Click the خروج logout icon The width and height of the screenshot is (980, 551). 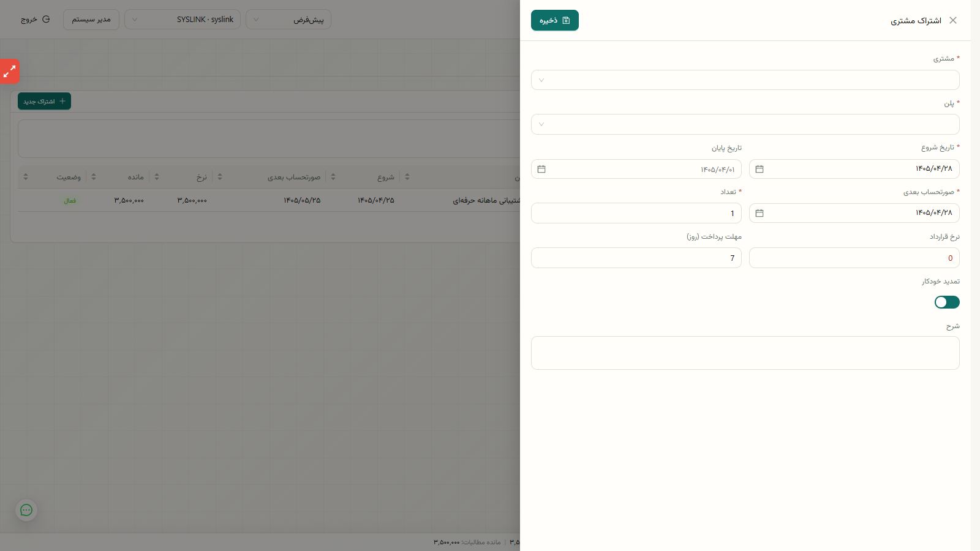coord(46,20)
